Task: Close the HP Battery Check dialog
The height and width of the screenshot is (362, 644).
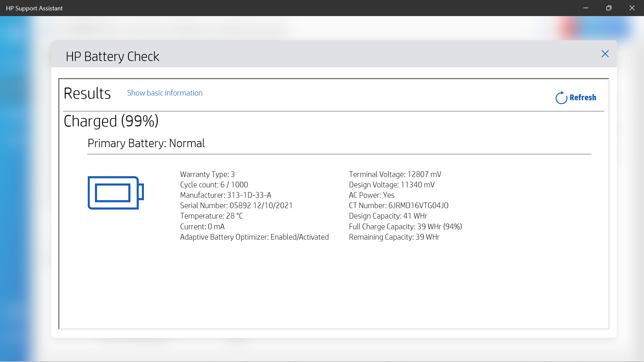Action: [605, 54]
